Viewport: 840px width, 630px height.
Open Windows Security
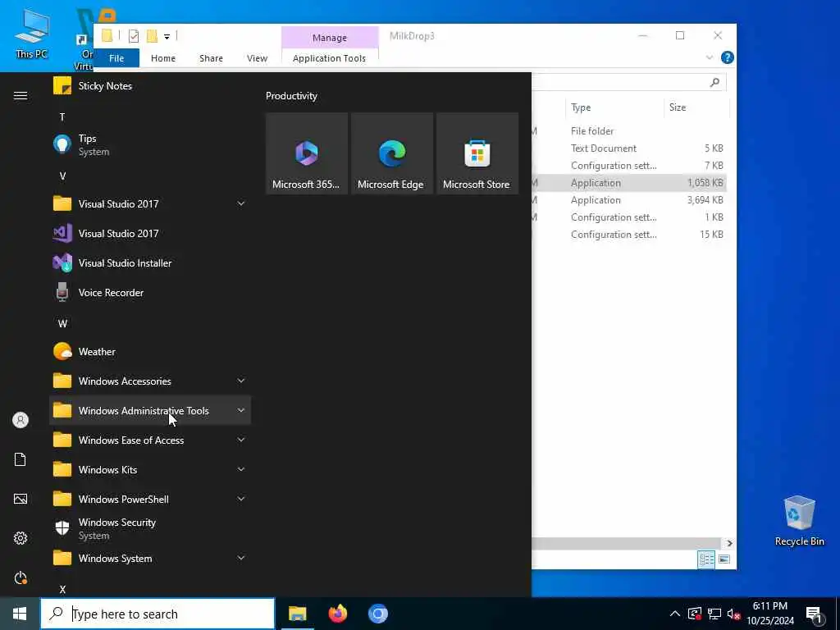(150, 529)
